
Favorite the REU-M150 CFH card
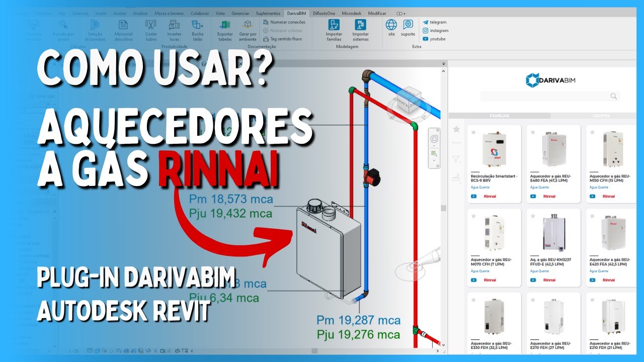[x=592, y=132]
